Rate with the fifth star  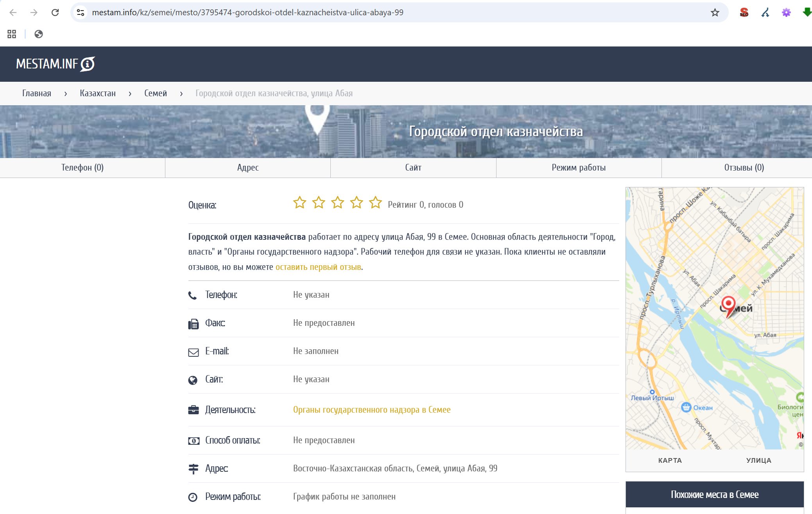[x=375, y=203]
